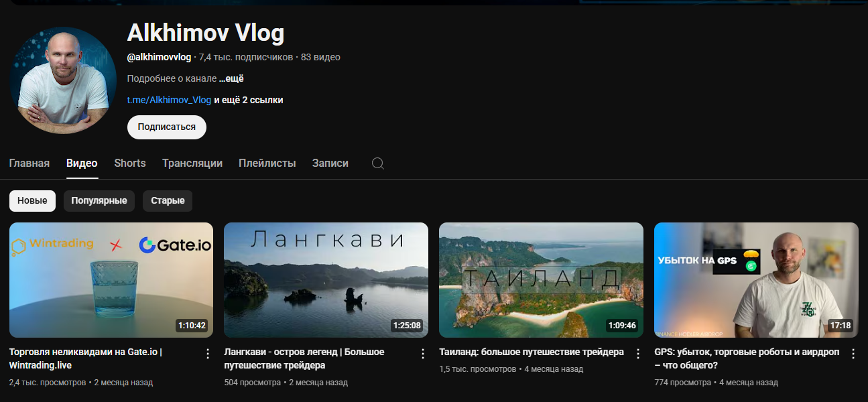Open the Трансляции tab

pos(192,163)
